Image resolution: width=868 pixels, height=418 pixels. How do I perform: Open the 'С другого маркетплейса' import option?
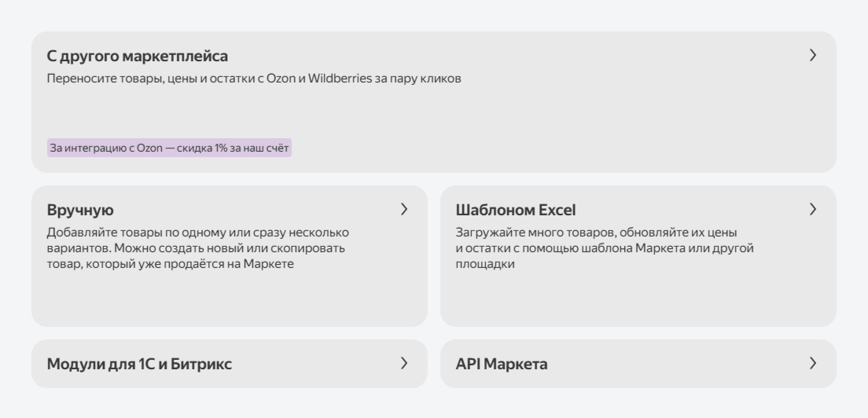coord(137,56)
